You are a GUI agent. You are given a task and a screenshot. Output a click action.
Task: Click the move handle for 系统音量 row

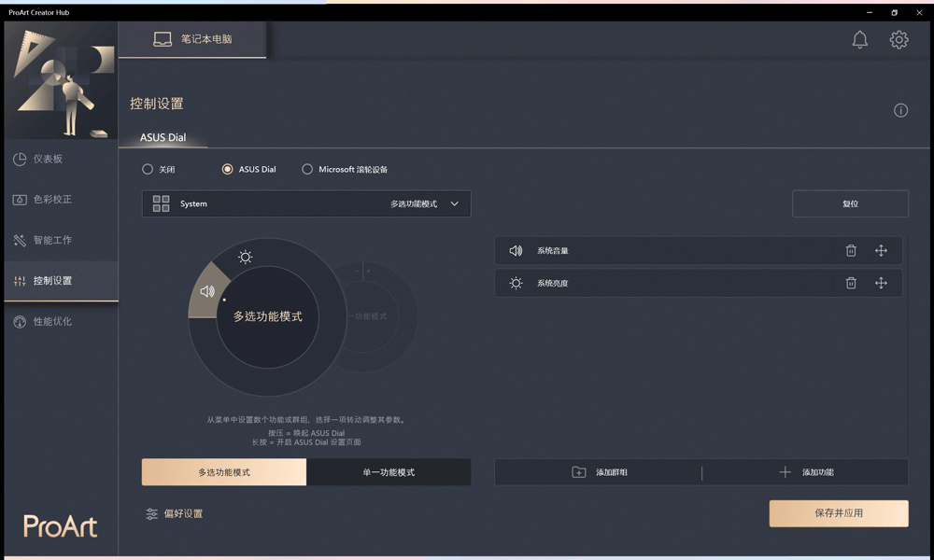pyautogui.click(x=881, y=250)
